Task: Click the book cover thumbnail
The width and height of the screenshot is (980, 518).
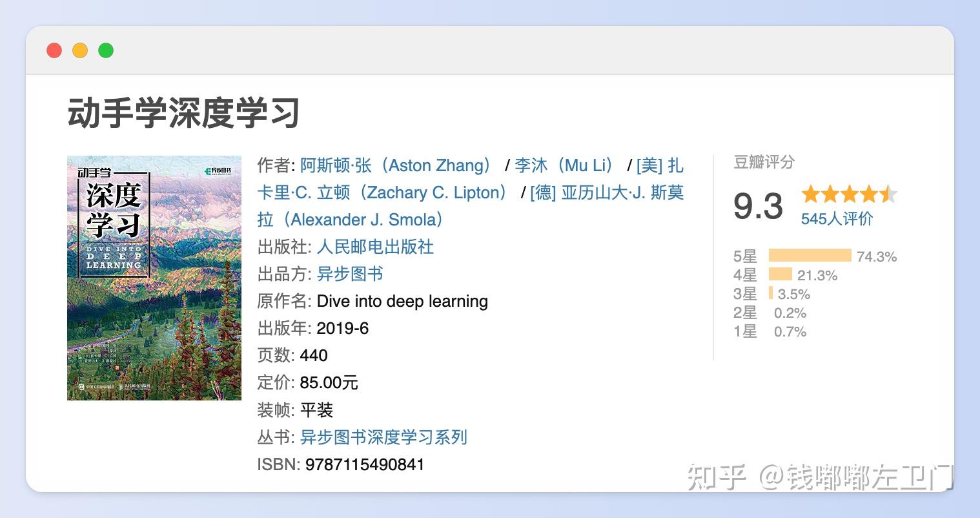Action: click(154, 278)
